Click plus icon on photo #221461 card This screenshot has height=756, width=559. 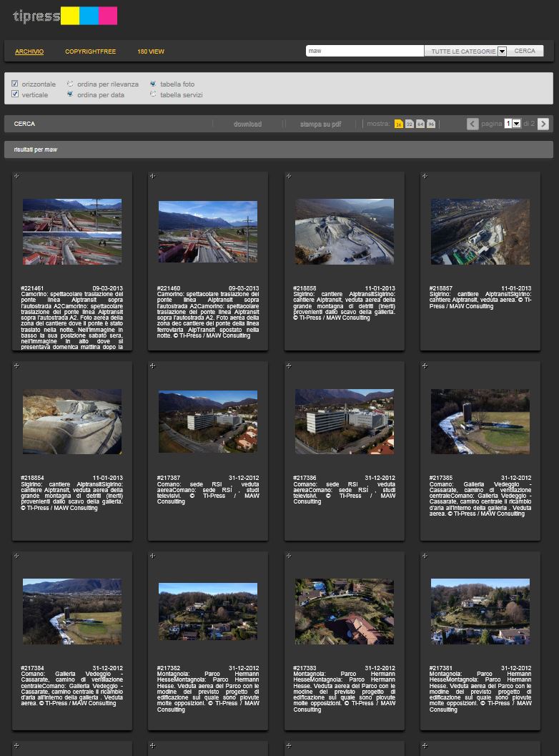click(16, 176)
